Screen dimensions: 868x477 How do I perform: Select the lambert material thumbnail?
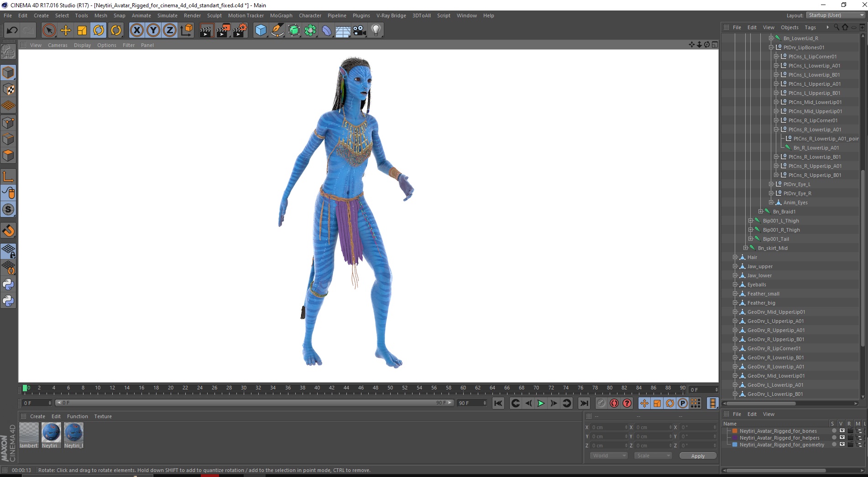tap(29, 435)
